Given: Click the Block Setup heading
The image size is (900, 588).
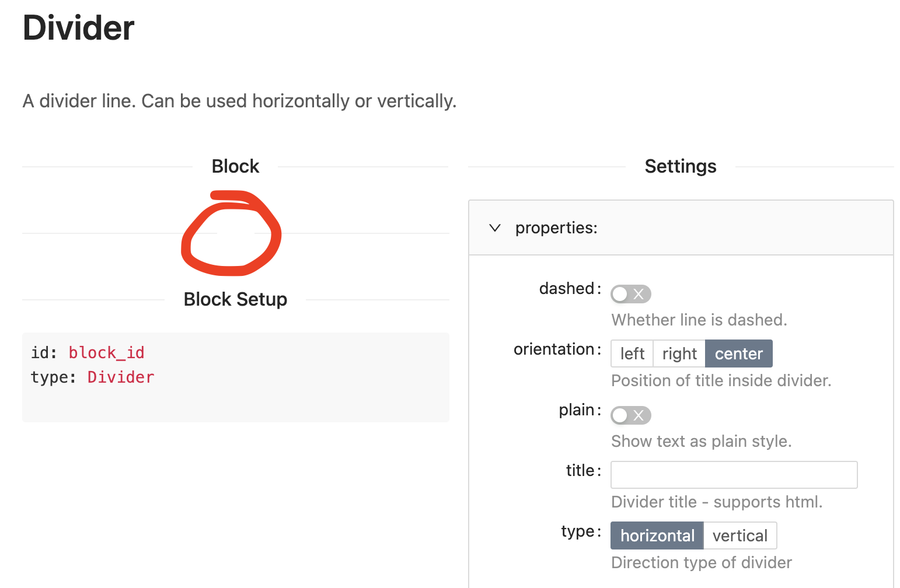Looking at the screenshot, I should pyautogui.click(x=235, y=299).
